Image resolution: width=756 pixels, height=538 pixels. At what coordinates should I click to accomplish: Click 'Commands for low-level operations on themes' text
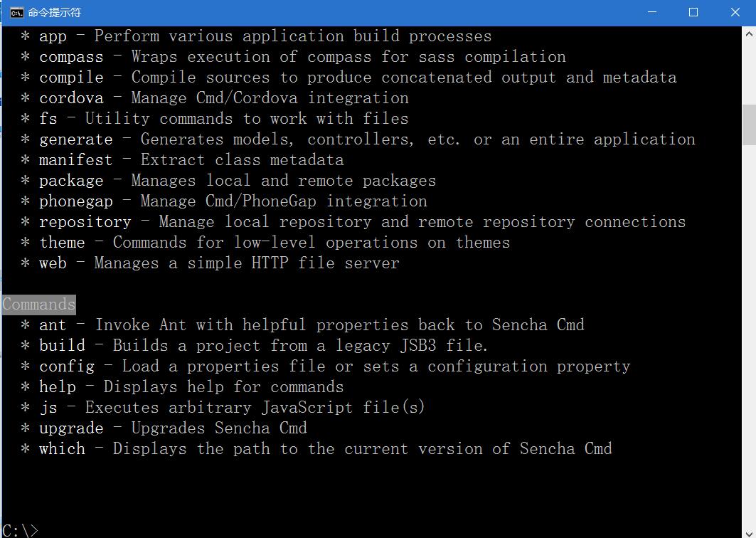[x=311, y=242]
